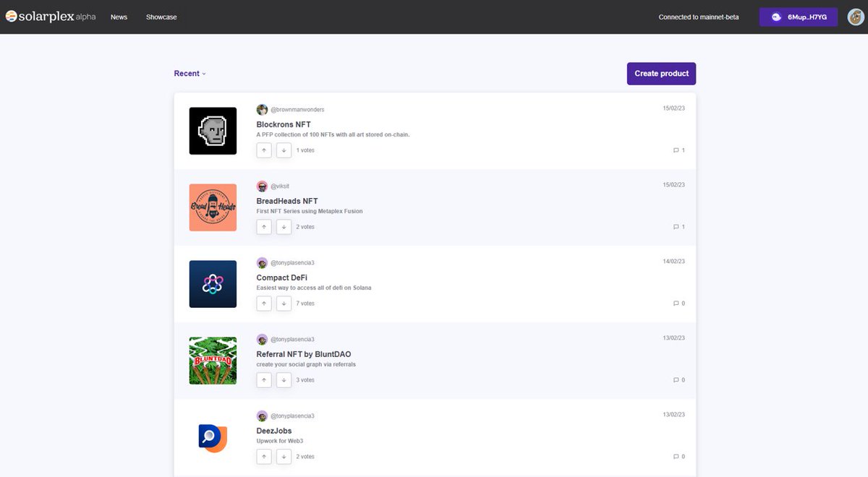
Task: Open comments icon for Referral NFT by BluntDAO
Action: 676,380
